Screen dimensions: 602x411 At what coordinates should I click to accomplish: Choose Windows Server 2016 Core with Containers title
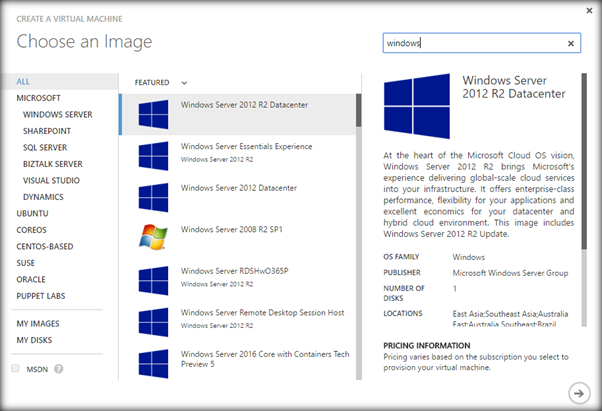tap(265, 359)
